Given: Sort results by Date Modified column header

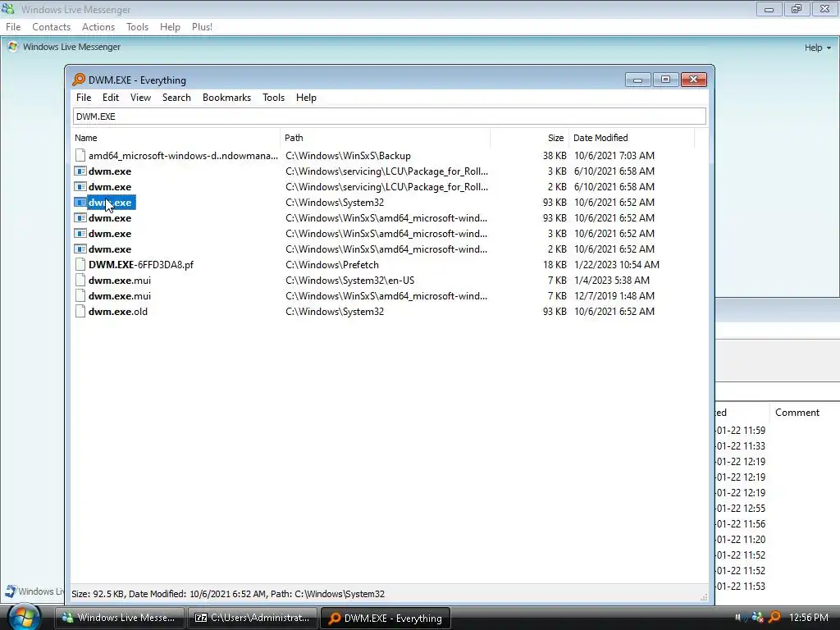Looking at the screenshot, I should pyautogui.click(x=632, y=138).
